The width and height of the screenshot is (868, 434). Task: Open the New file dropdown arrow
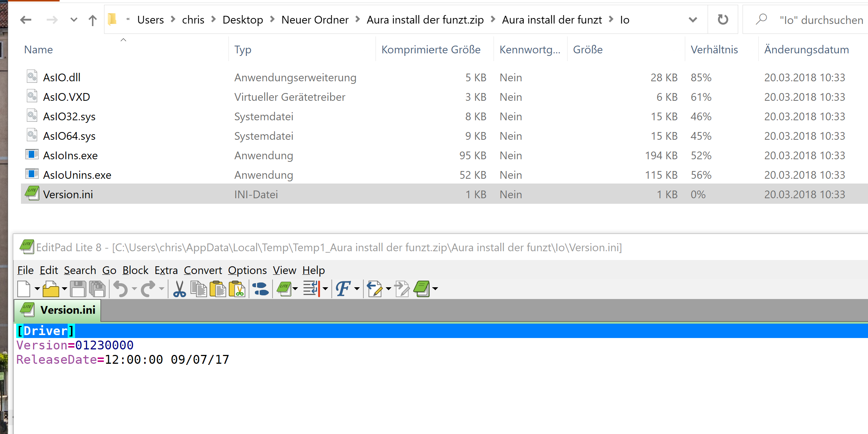pos(37,289)
